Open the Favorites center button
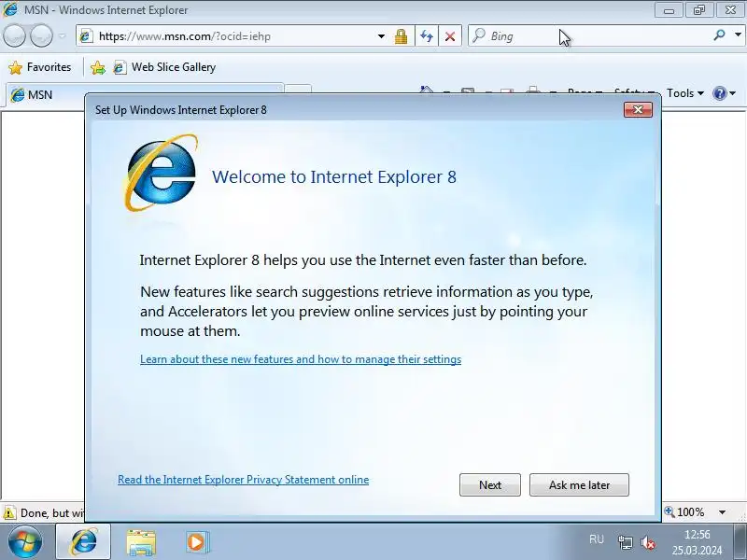The width and height of the screenshot is (747, 560). tap(40, 67)
